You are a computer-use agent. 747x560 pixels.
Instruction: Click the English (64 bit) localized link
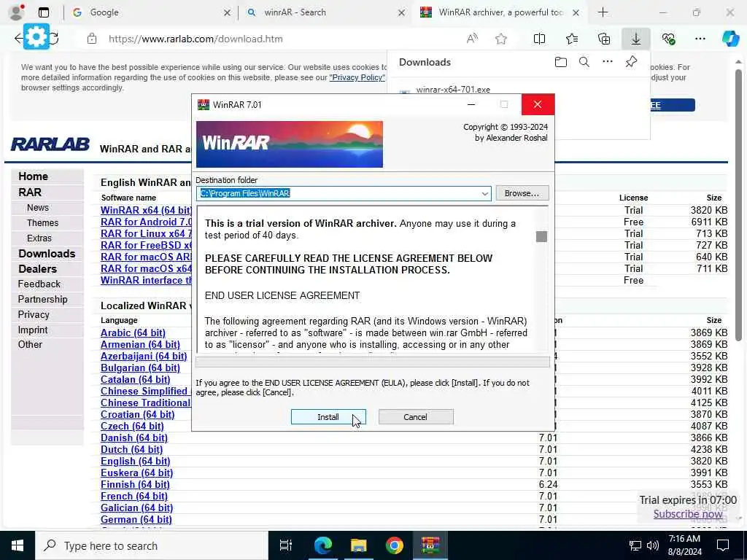135,461
